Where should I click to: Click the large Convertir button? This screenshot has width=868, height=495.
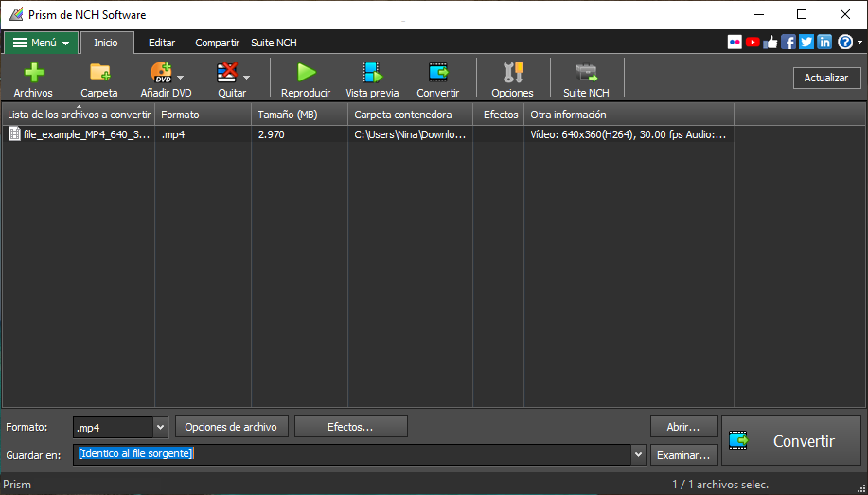tap(791, 441)
